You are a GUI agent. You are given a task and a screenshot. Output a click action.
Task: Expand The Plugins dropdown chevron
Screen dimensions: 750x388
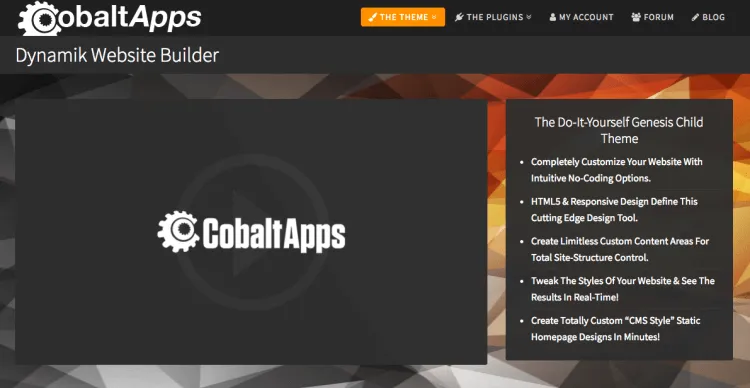[529, 17]
